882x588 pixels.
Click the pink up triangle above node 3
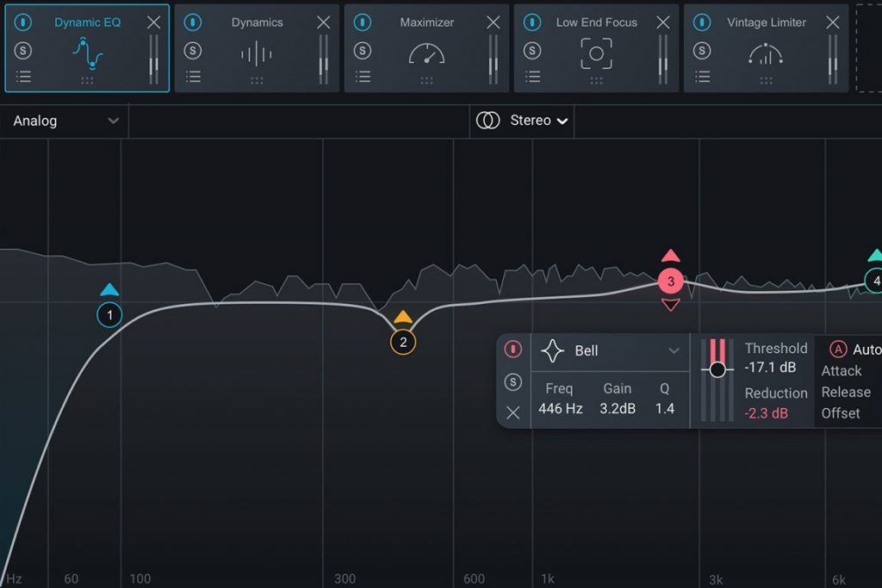click(x=670, y=256)
